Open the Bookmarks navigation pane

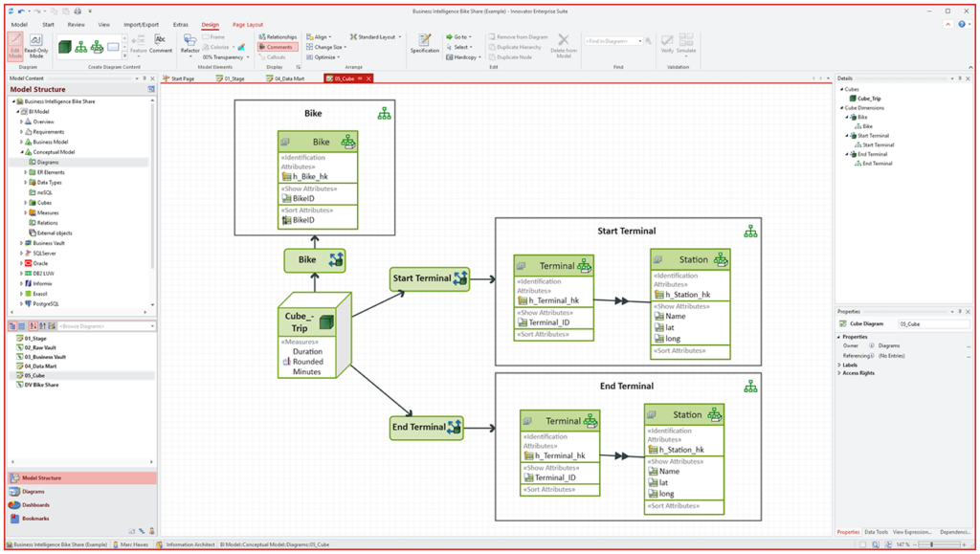click(x=35, y=519)
